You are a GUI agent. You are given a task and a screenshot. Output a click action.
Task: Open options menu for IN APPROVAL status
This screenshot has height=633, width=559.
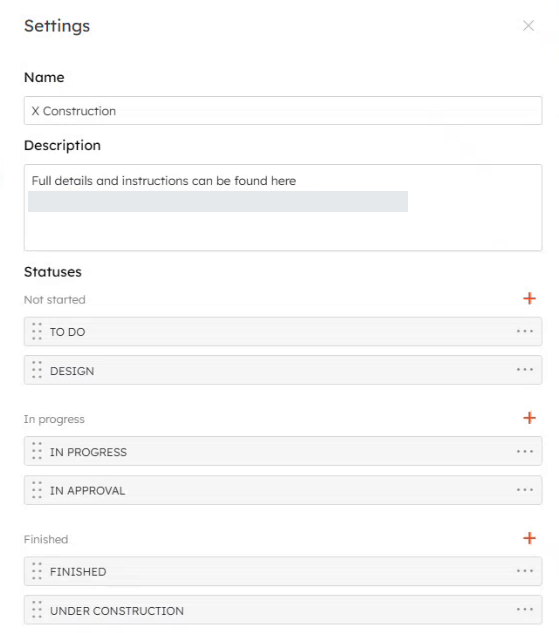click(525, 490)
